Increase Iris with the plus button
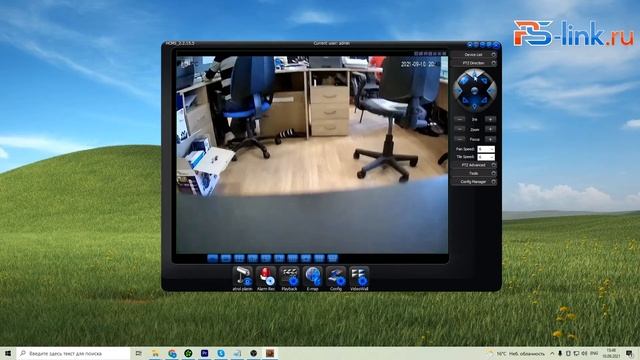 [490, 119]
